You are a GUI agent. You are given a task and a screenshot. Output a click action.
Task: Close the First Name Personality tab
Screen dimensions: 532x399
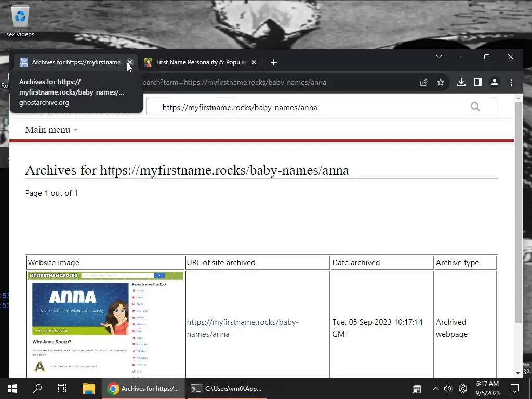254,62
